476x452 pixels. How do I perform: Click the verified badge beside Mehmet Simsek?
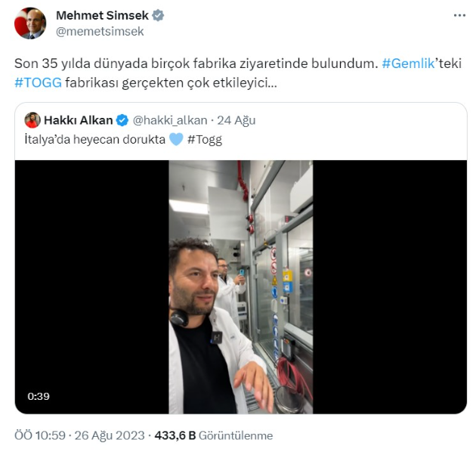[x=158, y=16]
